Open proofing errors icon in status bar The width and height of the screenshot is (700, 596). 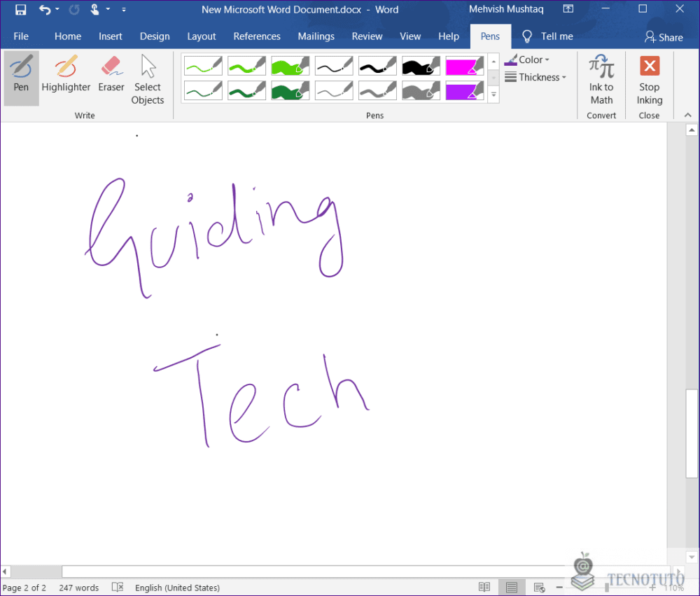(118, 588)
